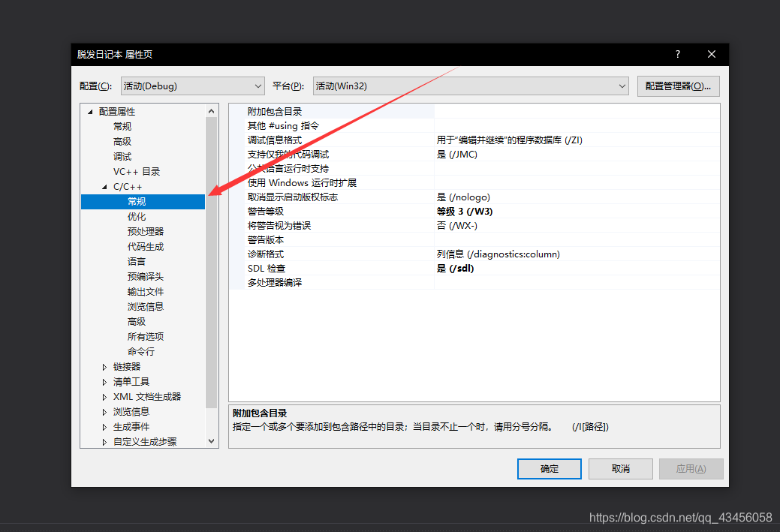The width and height of the screenshot is (780, 532).
Task: Select 优化 under C/C++
Action: pos(136,216)
